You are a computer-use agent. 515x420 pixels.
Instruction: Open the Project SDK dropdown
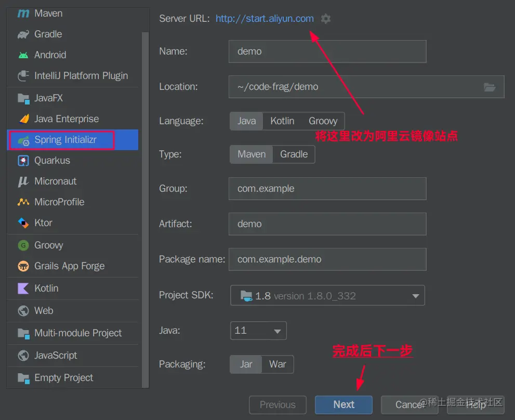[x=327, y=295]
